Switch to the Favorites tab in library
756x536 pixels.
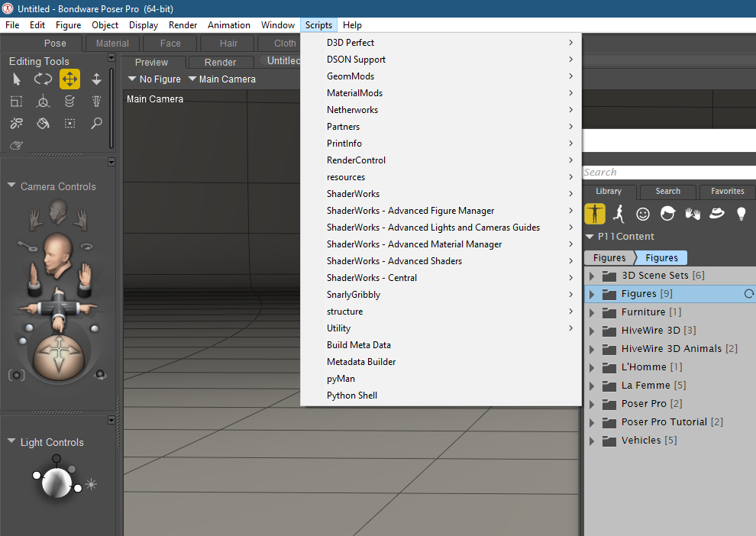pos(727,192)
